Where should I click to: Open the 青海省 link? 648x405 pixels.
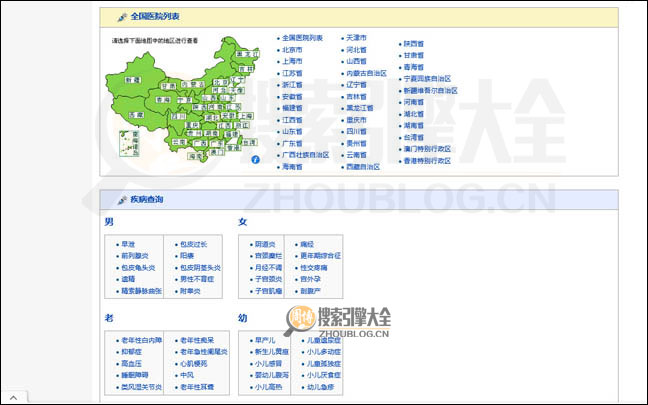tap(414, 67)
